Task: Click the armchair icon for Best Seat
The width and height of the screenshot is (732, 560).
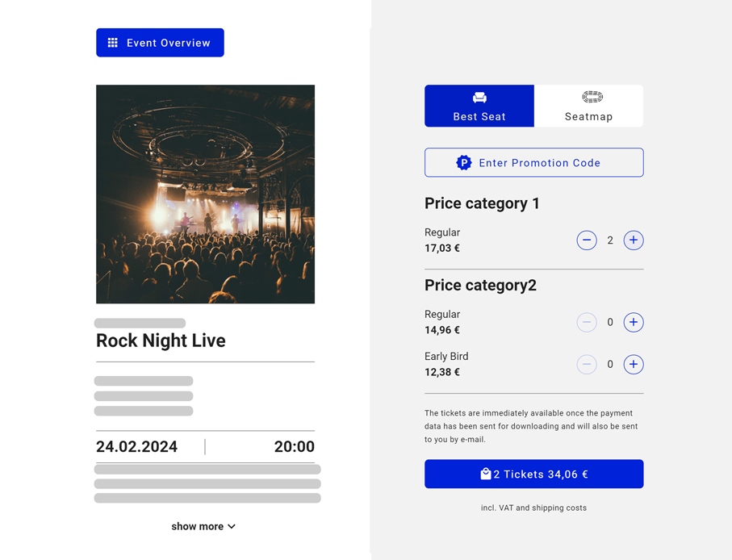Action: 479,98
